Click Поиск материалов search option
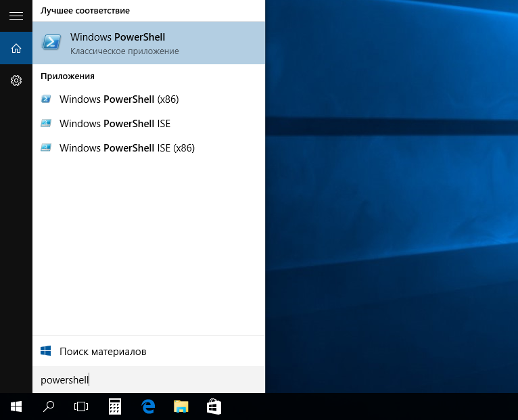This screenshot has height=420, width=518. 149,351
